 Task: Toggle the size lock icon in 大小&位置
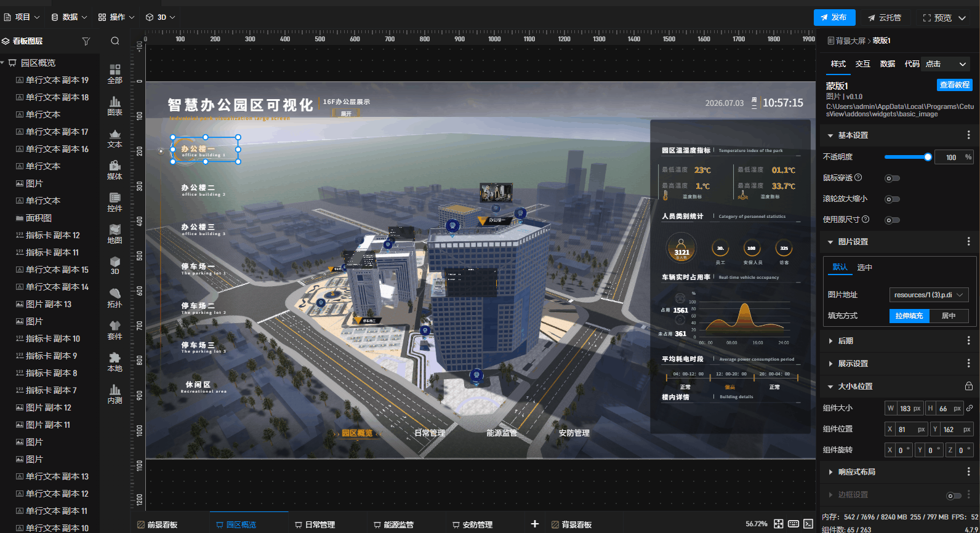point(969,386)
